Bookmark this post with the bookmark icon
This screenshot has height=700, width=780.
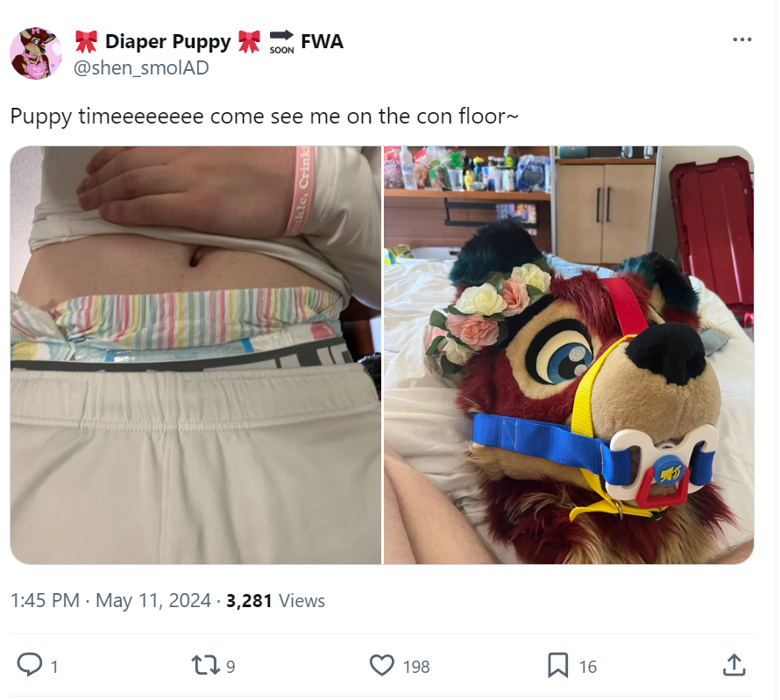[557, 665]
